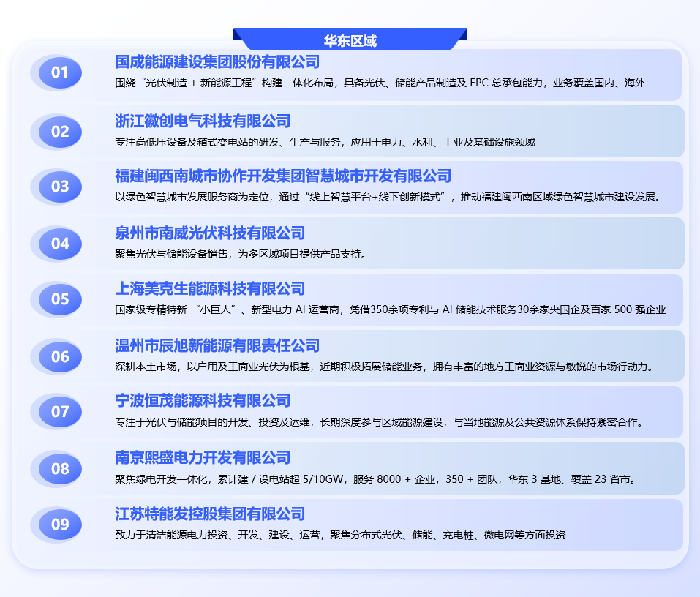Viewport: 700px width, 597px height.
Task: Open 温州市辰旭新能源有限责任公司 title
Action: click(x=217, y=345)
